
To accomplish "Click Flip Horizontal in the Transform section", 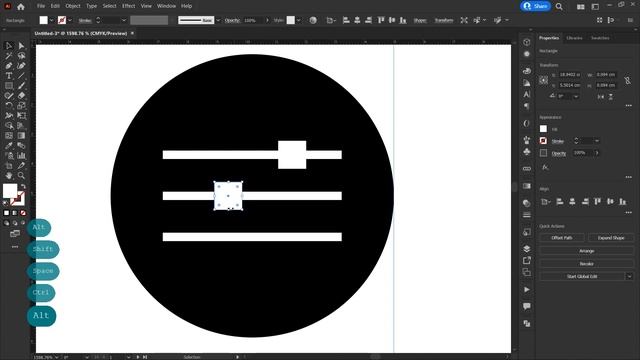I will point(601,97).
